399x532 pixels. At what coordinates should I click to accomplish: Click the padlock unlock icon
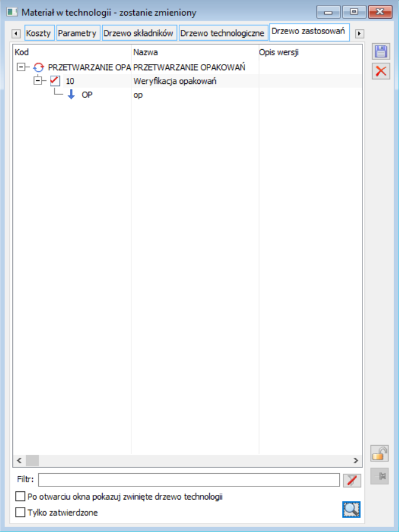click(380, 454)
